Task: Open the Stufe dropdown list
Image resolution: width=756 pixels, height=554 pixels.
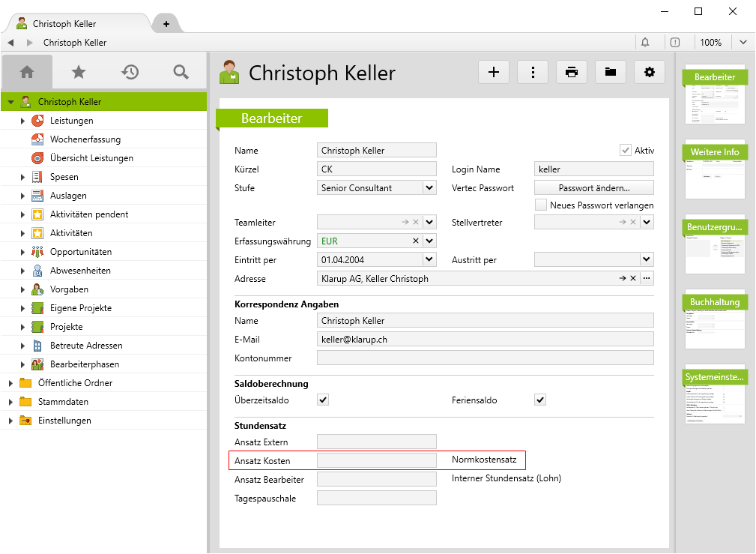Action: click(x=429, y=187)
